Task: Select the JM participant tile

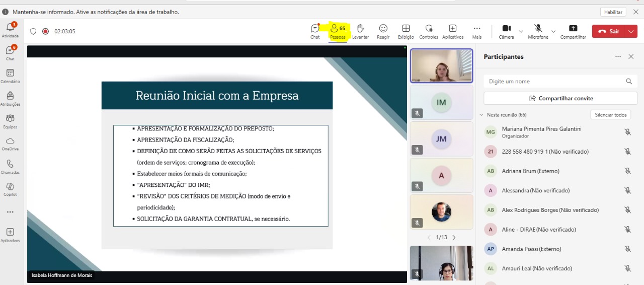Action: click(442, 139)
